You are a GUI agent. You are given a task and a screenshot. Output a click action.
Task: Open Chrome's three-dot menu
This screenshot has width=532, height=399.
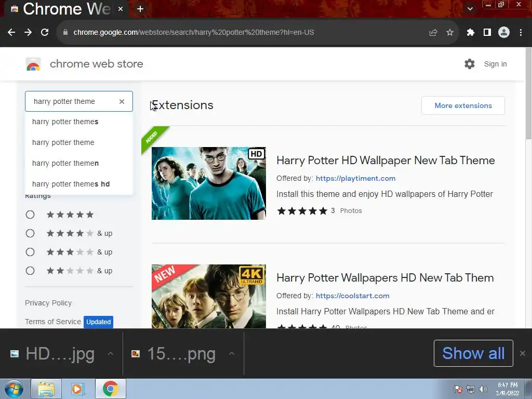click(521, 32)
